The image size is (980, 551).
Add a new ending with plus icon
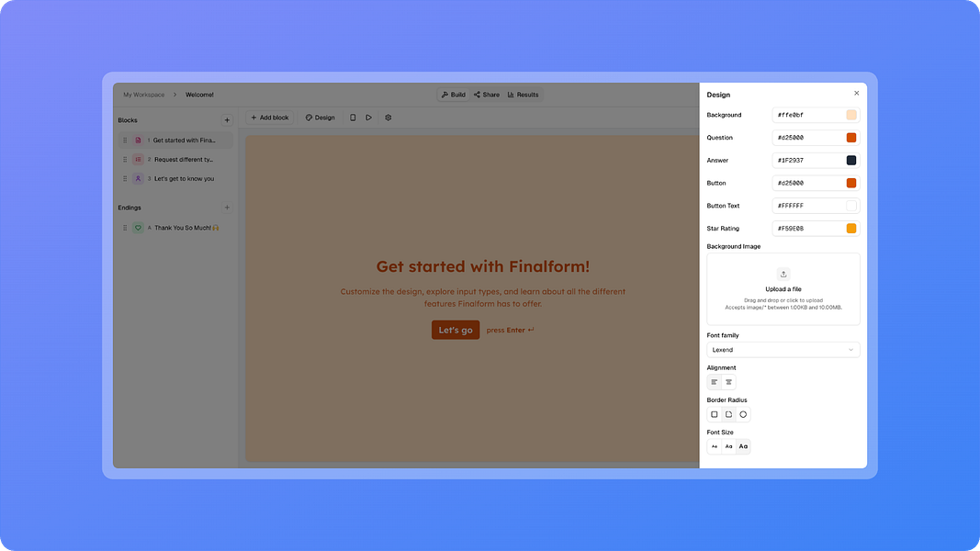[x=227, y=208]
